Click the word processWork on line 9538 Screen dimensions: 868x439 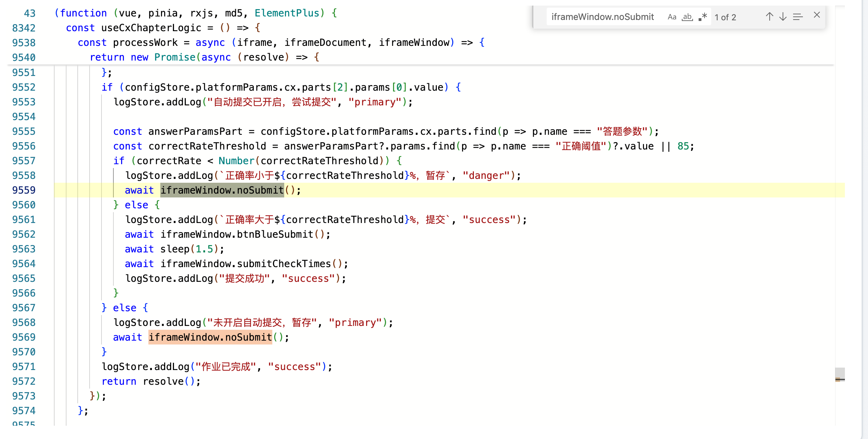point(145,42)
